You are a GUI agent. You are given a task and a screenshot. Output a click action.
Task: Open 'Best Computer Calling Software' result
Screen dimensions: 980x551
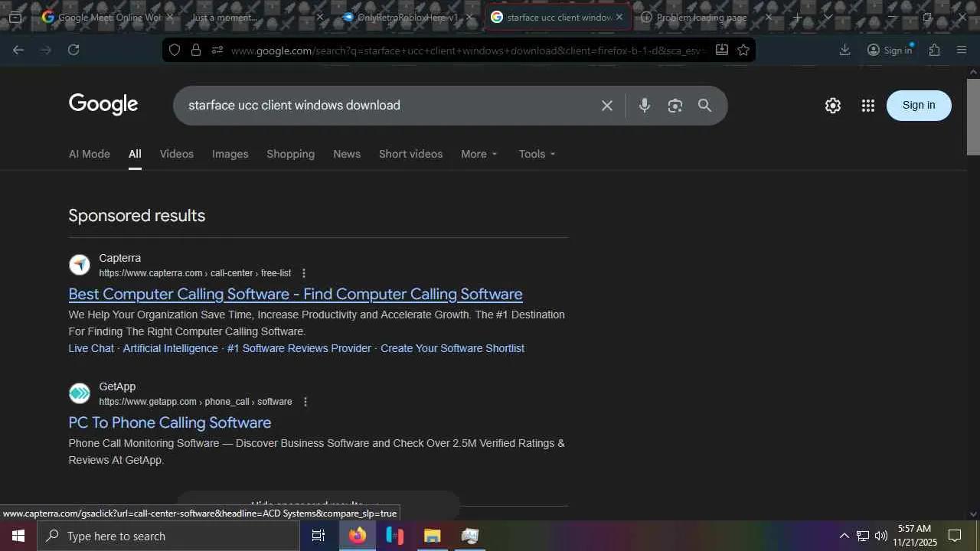[296, 294]
